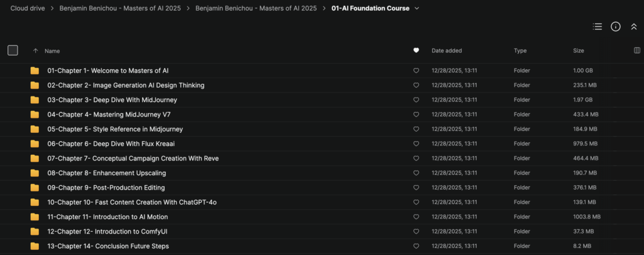Open first Benjamin Benichou breadcrumb
Viewport: 644px width, 255px height.
[x=120, y=8]
